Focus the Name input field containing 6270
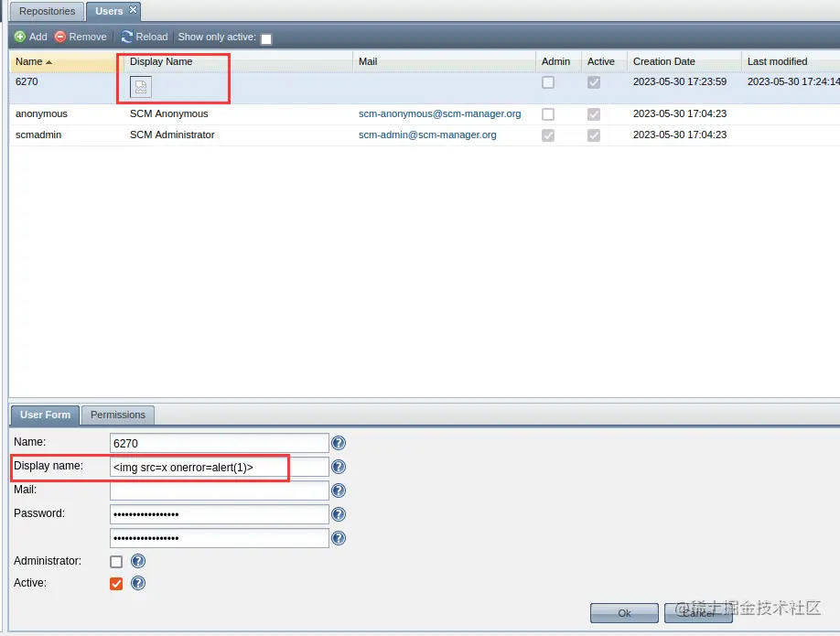Screen dimensions: 840x636 (219, 443)
